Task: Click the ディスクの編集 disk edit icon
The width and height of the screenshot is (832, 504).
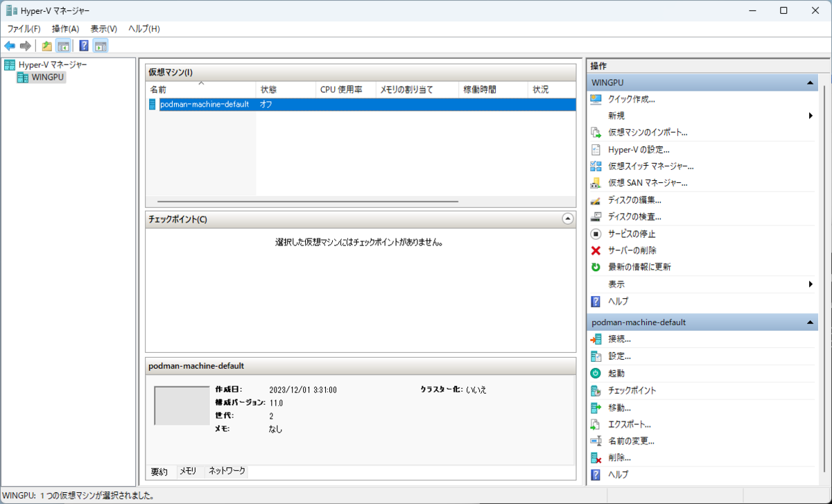Action: tap(595, 199)
